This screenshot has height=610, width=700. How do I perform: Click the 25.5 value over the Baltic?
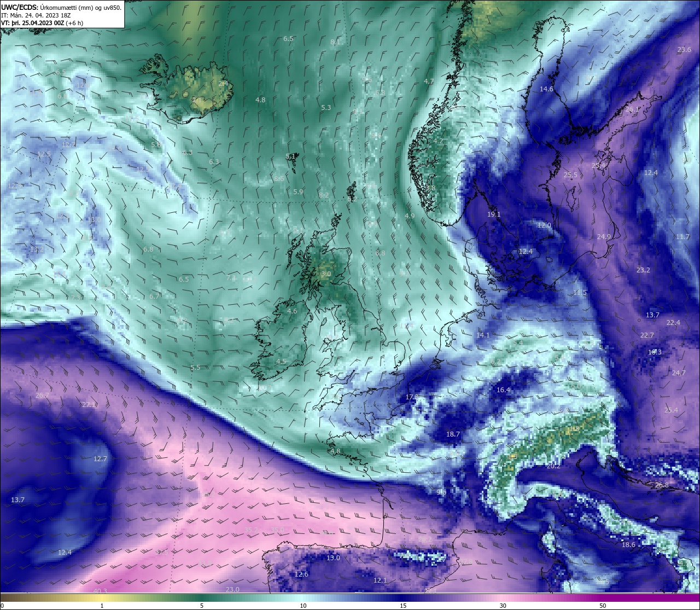[570, 175]
